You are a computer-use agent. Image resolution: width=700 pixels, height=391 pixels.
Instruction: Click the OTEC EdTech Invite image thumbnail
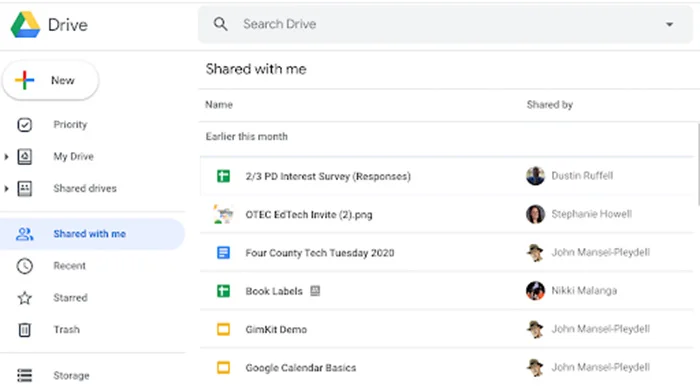pos(223,215)
